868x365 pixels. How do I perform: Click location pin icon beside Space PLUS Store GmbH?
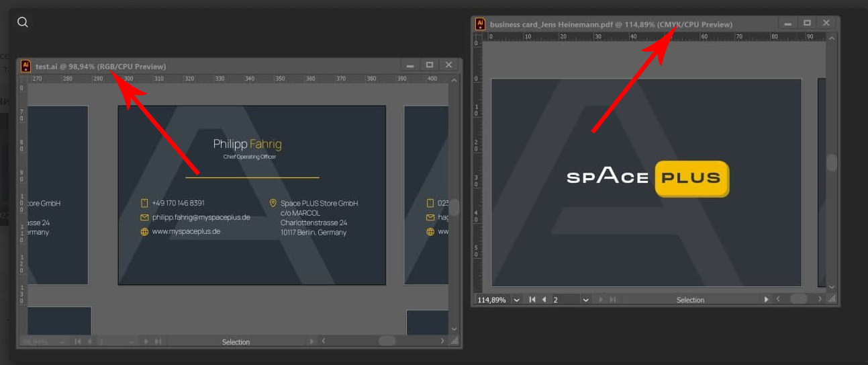[273, 203]
